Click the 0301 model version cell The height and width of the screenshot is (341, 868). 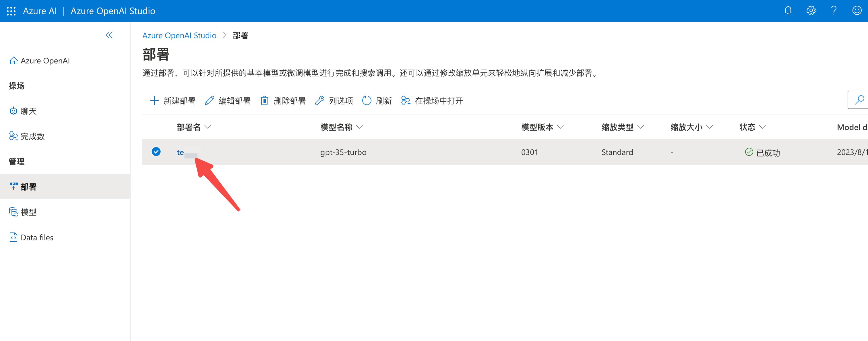coord(529,152)
